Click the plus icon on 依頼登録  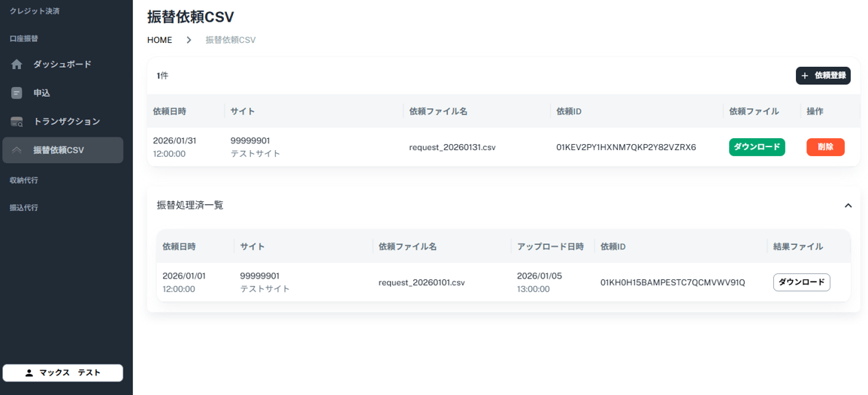point(805,76)
